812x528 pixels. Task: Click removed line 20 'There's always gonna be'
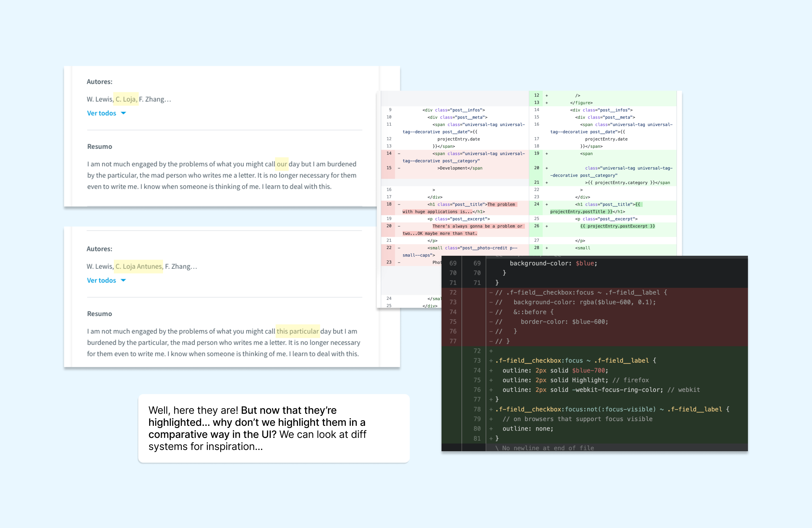[455, 230]
